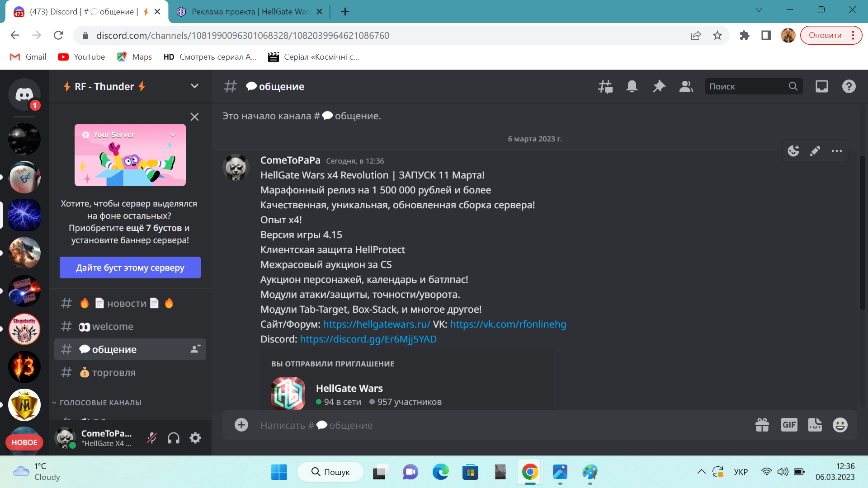868x488 pixels.
Task: Open GIF picker button
Action: [789, 425]
